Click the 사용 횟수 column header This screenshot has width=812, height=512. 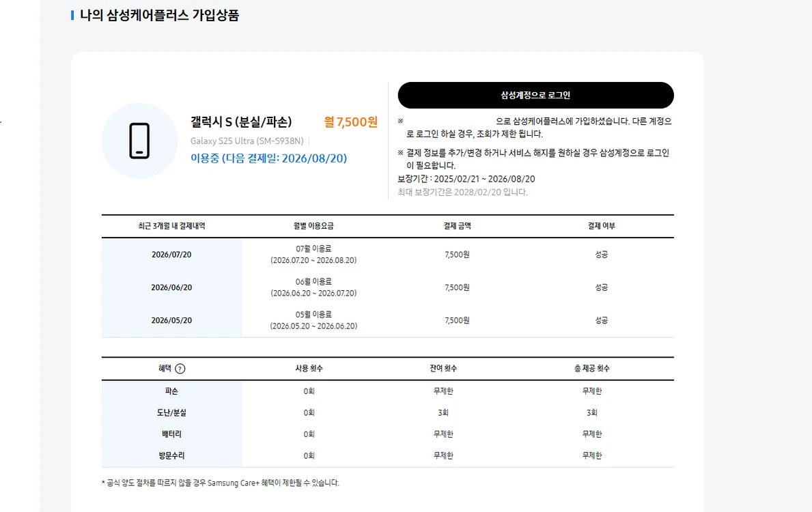pos(309,369)
